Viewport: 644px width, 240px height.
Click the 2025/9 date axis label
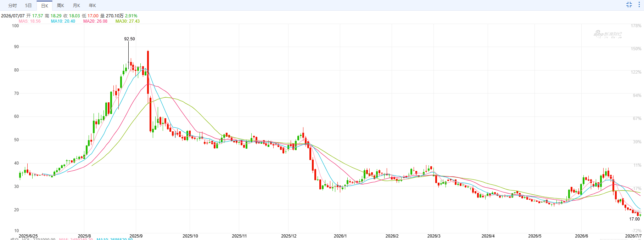point(136,236)
